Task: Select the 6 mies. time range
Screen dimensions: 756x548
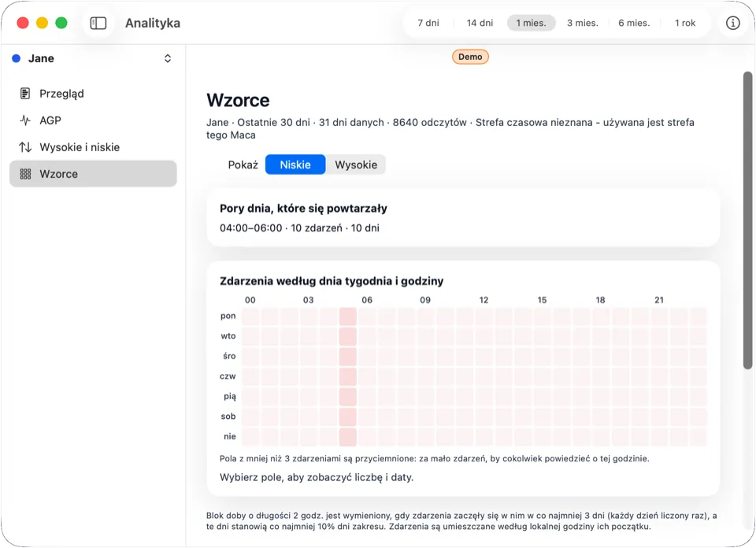Action: click(x=634, y=23)
